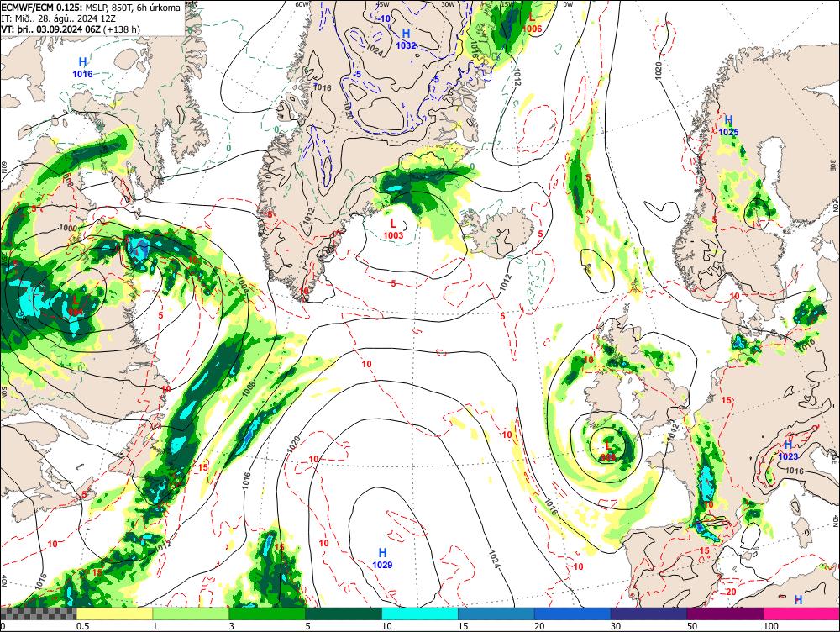
Task: Click the dark indigo 30–50 legend swatch
Action: pos(648,614)
